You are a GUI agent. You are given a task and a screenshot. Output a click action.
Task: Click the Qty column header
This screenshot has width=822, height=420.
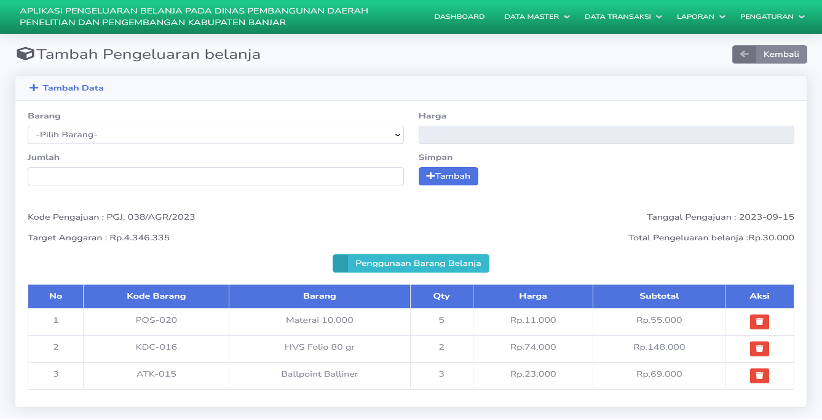pos(441,296)
